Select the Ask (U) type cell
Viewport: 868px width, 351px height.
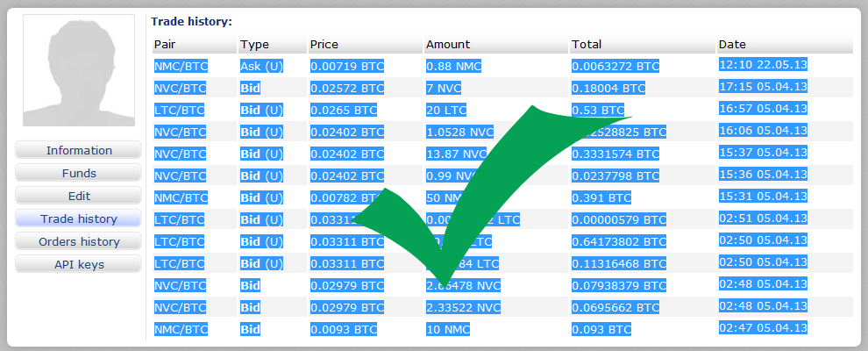(261, 66)
